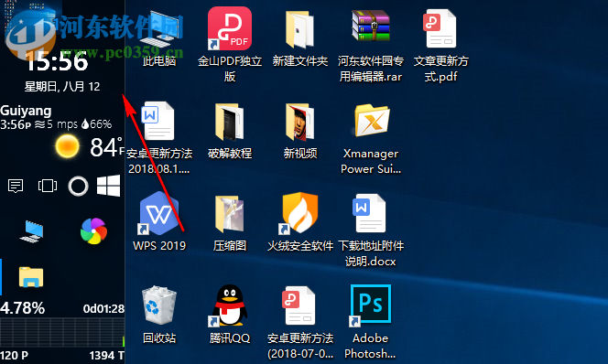608x364 pixels.
Task: Open File Explorer icon in sidebar
Action: (x=31, y=277)
